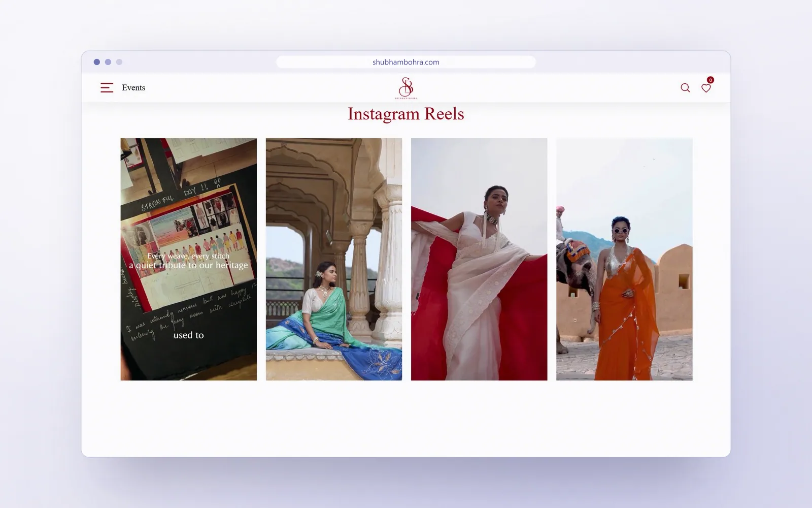Click the wishlist count badge showing 0

710,80
